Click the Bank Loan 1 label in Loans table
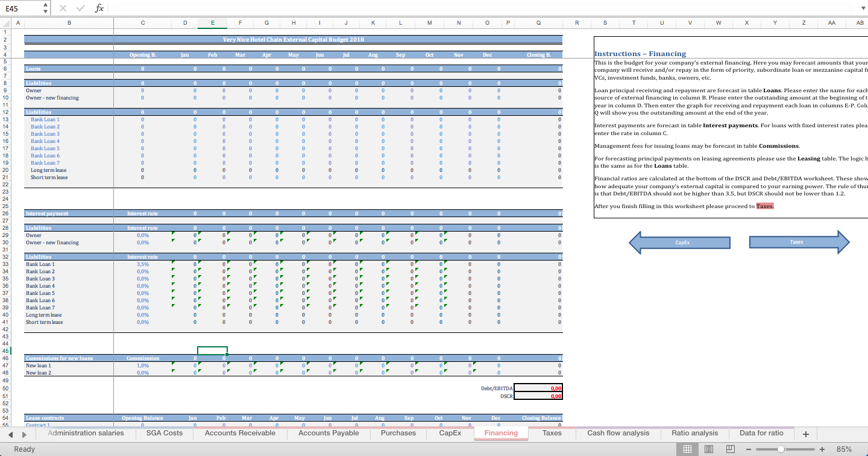 [x=45, y=119]
